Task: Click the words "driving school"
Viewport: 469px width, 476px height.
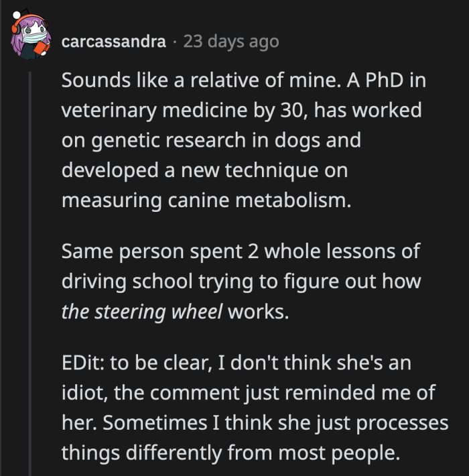Action: (x=124, y=282)
